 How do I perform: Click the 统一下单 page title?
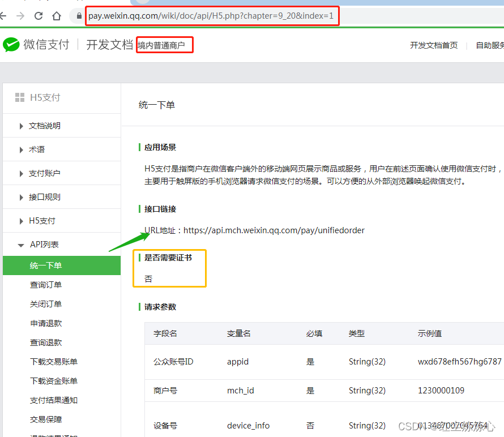(x=156, y=105)
